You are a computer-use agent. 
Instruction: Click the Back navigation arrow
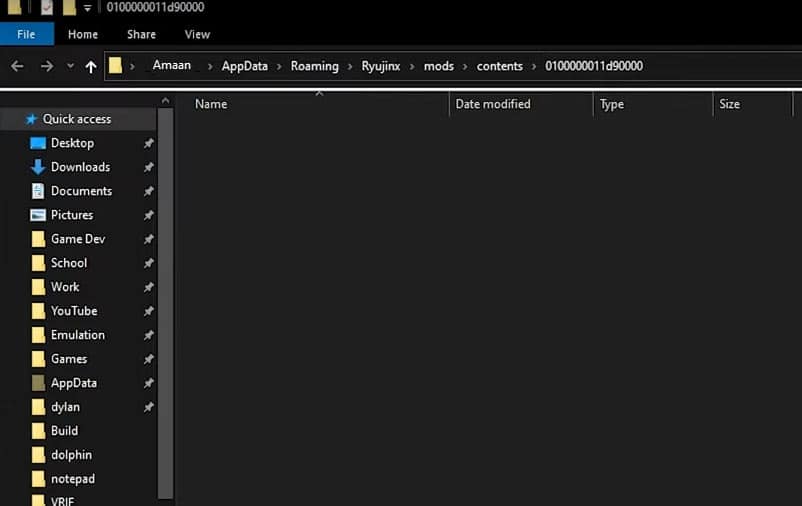[17, 66]
